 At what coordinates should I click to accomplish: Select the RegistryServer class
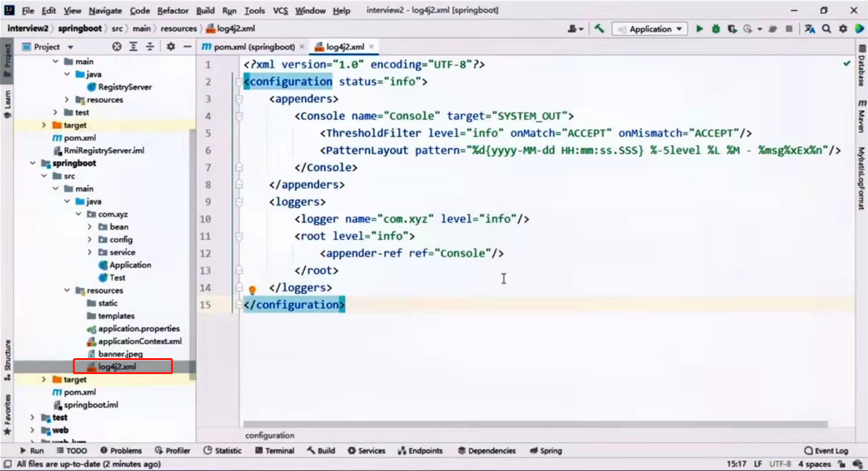click(125, 87)
